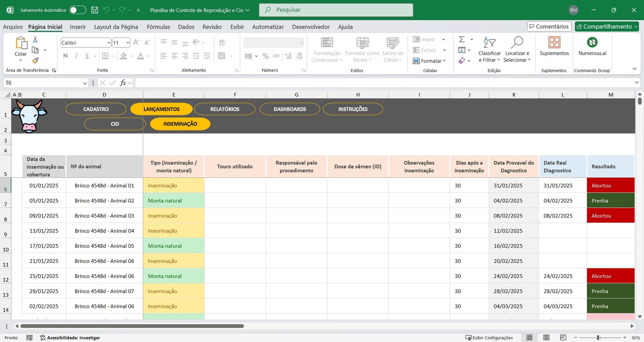Open the Fórmulas ribbon tab
The image size is (644, 342).
pos(158,27)
